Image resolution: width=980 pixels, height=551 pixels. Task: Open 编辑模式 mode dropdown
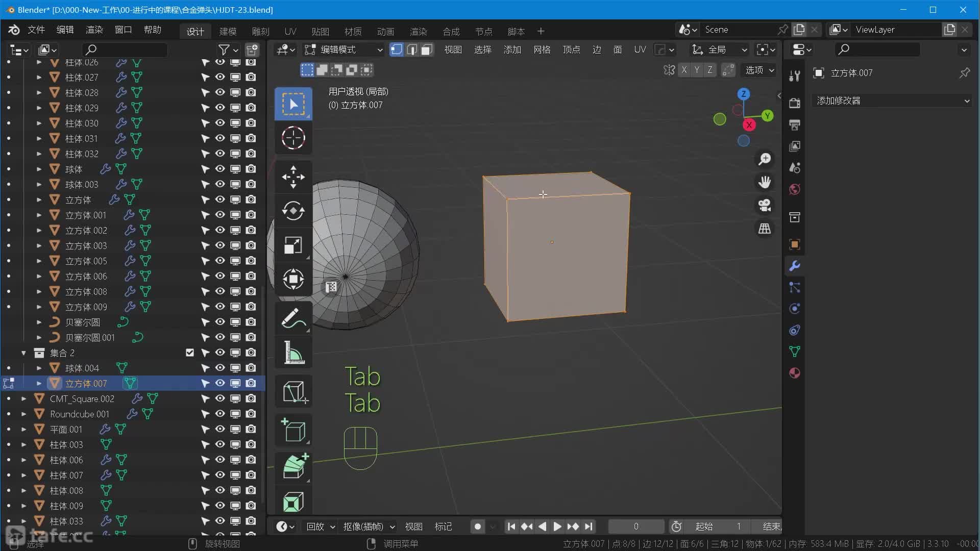point(344,49)
